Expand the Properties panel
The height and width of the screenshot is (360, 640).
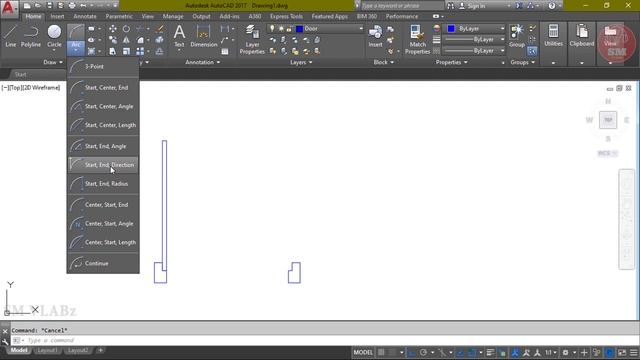(x=451, y=62)
